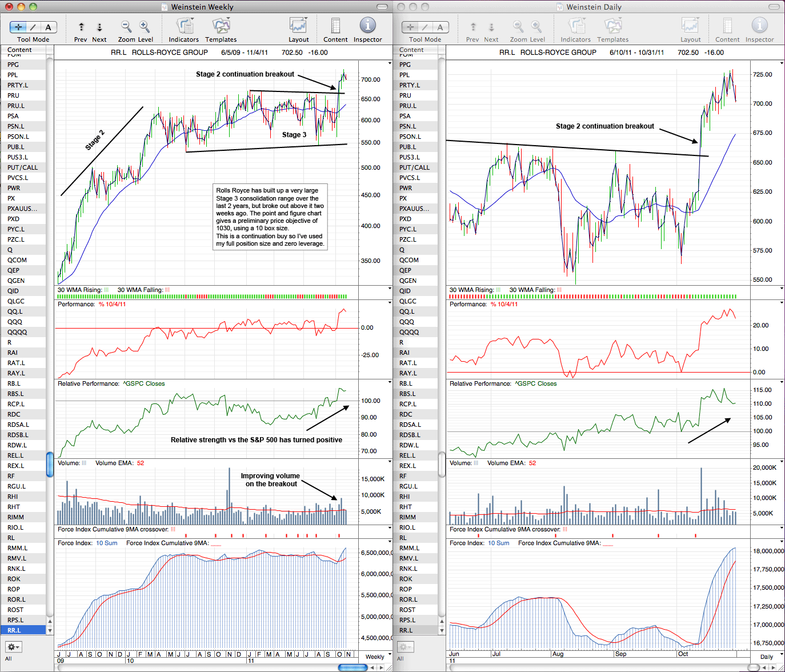Viewport: 785px width, 672px height.
Task: Click the Content column header in Weekly sidebar
Action: point(23,50)
